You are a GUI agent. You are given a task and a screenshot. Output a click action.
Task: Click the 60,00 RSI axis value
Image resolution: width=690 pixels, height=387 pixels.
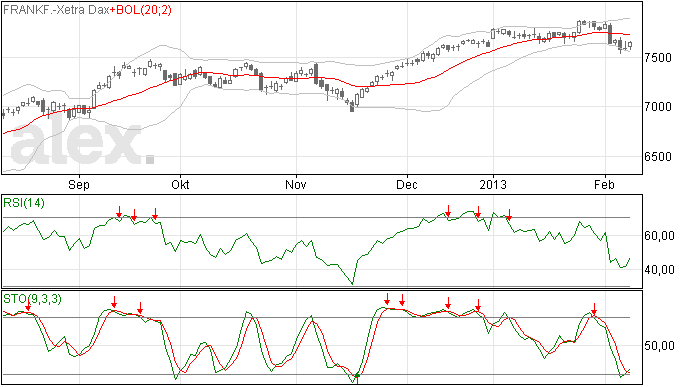659,236
